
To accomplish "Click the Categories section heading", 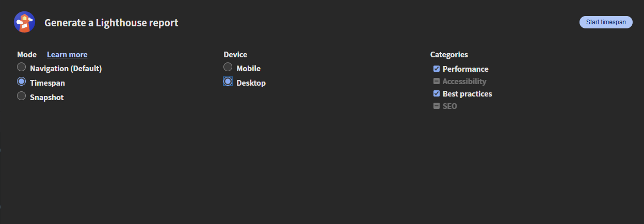I will click(x=449, y=55).
